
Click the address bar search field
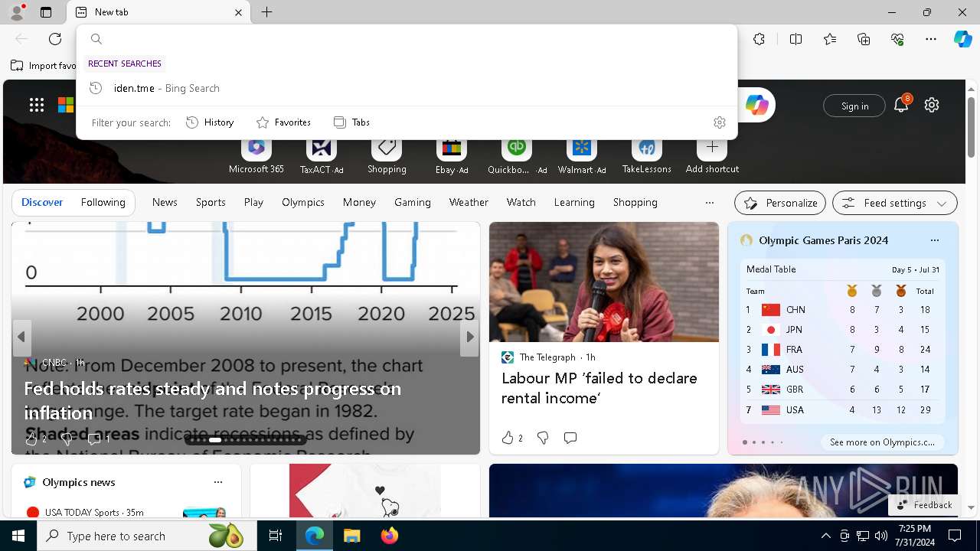click(x=407, y=39)
